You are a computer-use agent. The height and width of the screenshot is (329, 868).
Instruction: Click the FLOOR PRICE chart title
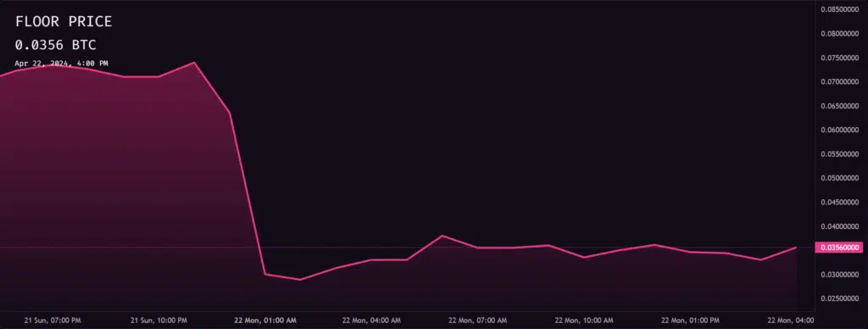click(x=64, y=21)
